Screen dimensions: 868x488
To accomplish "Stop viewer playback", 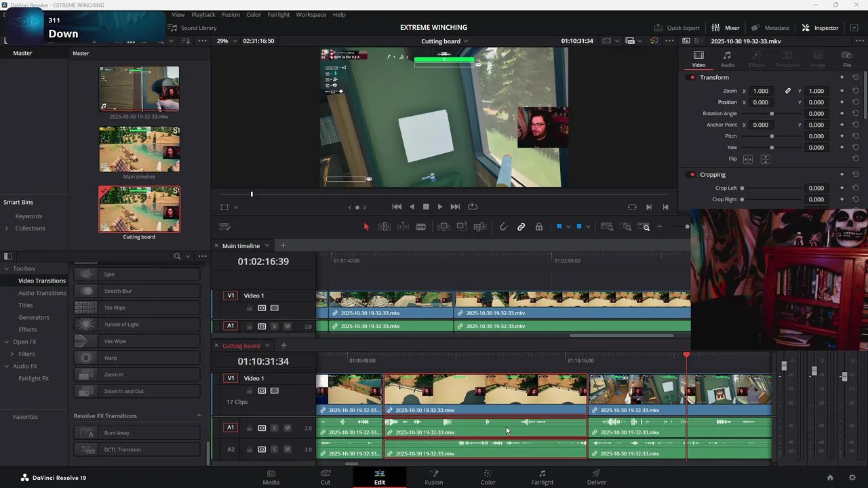I will [x=426, y=207].
